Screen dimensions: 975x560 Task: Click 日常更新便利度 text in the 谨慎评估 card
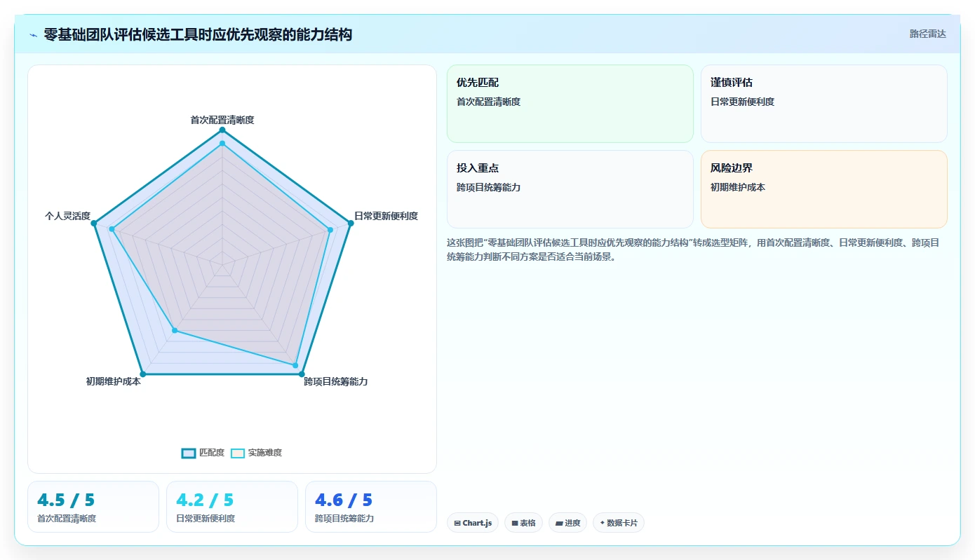742,102
